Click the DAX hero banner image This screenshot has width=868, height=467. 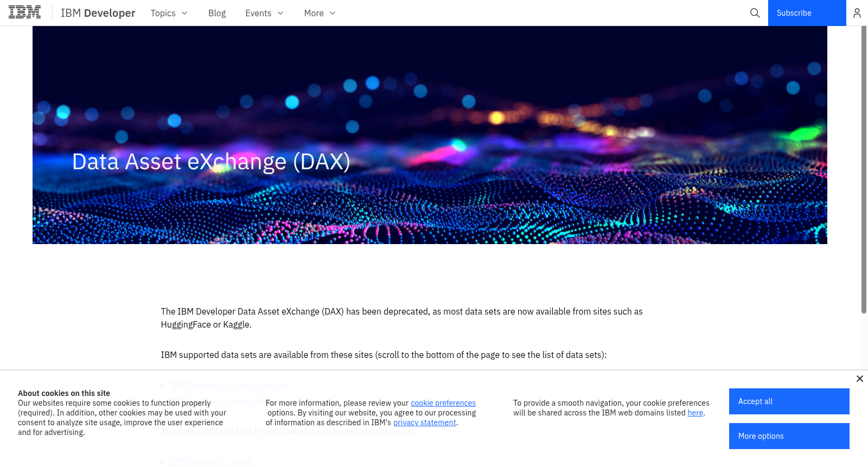(430, 135)
